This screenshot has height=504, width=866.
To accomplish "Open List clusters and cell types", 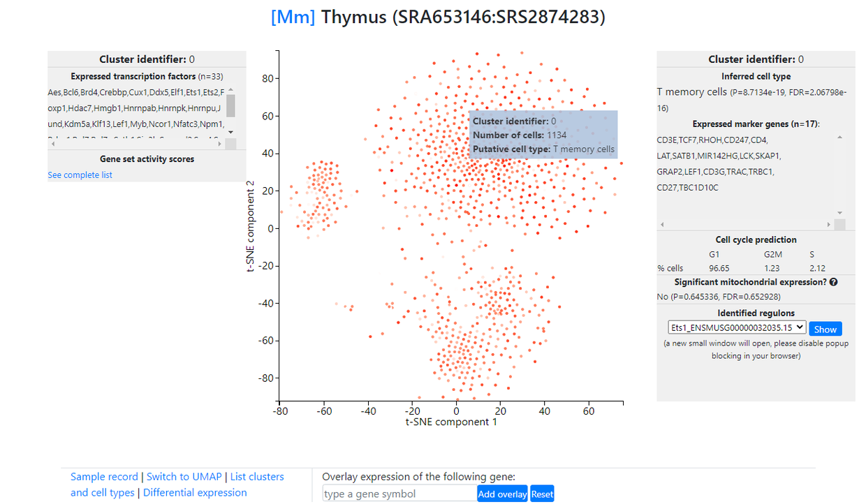I will (257, 477).
